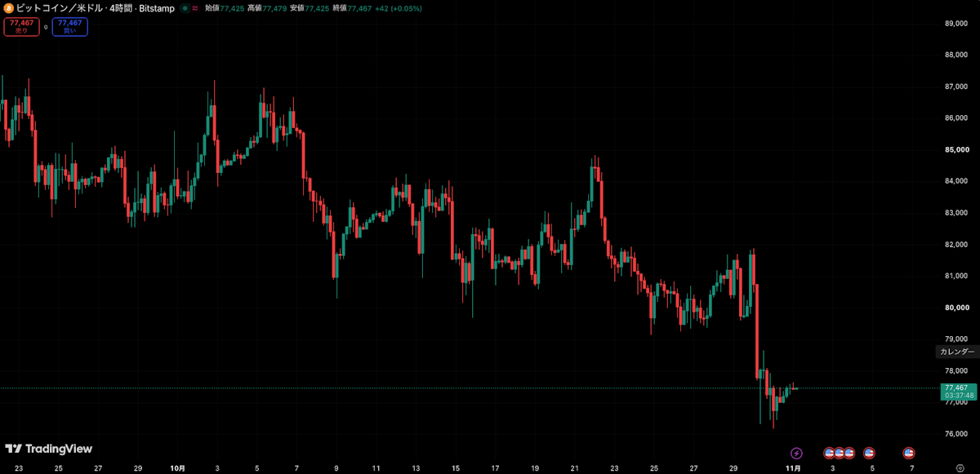Image resolution: width=980 pixels, height=474 pixels.
Task: Click the 89,000 price axis label
Action: (x=955, y=23)
